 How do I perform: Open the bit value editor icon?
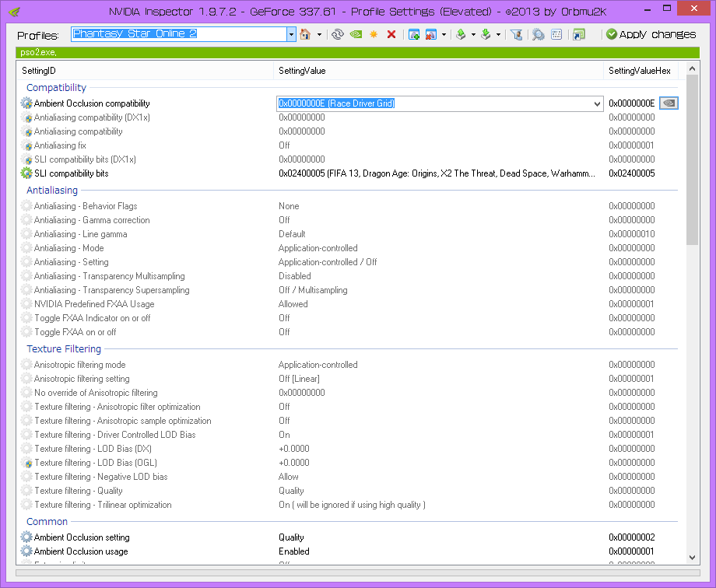tap(556, 34)
